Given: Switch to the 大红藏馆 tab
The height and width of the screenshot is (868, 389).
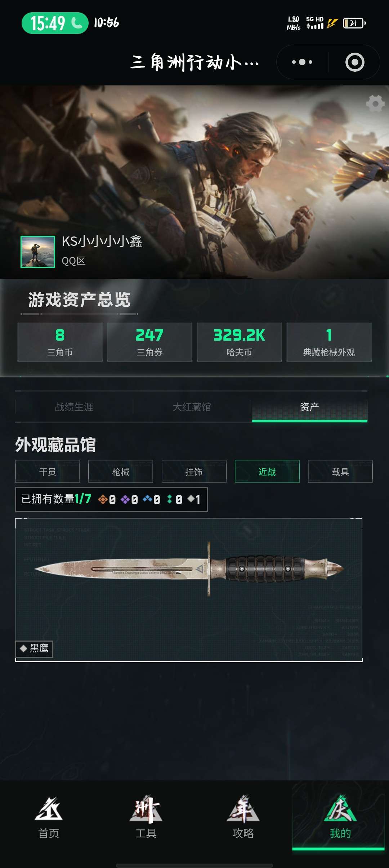Looking at the screenshot, I should coord(192,407).
